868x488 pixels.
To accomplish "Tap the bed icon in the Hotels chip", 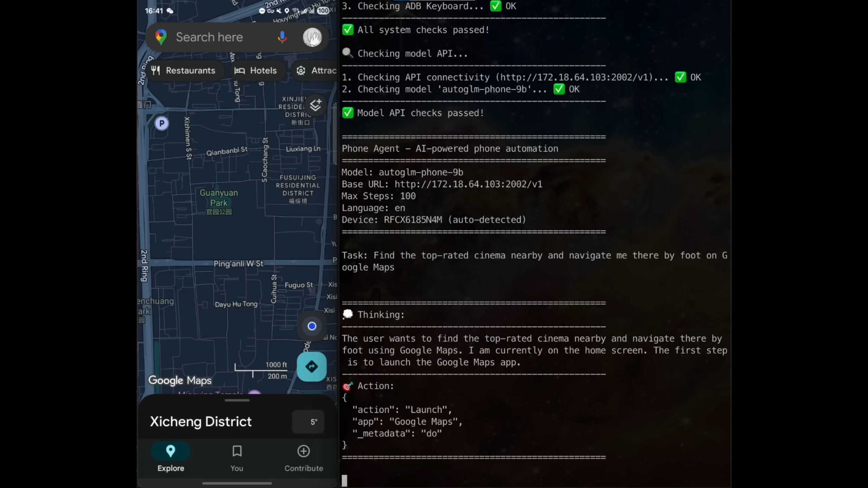I will point(239,70).
